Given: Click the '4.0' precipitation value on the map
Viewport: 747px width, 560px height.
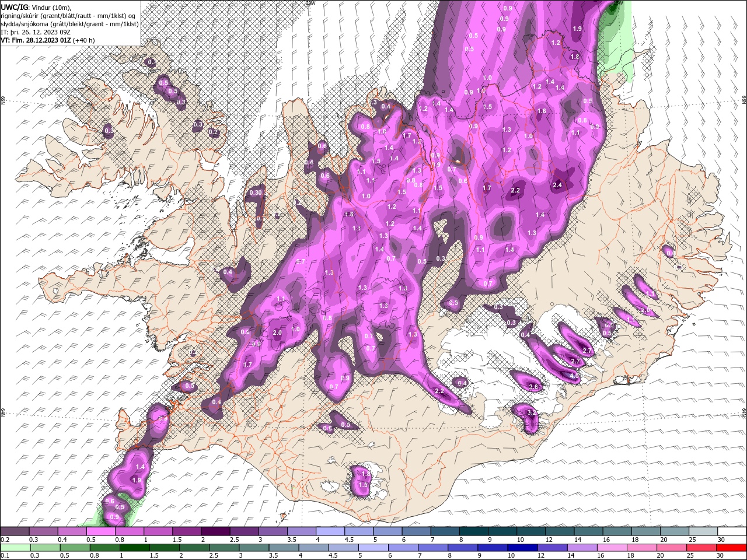Looking at the screenshot, I should coord(575,376).
